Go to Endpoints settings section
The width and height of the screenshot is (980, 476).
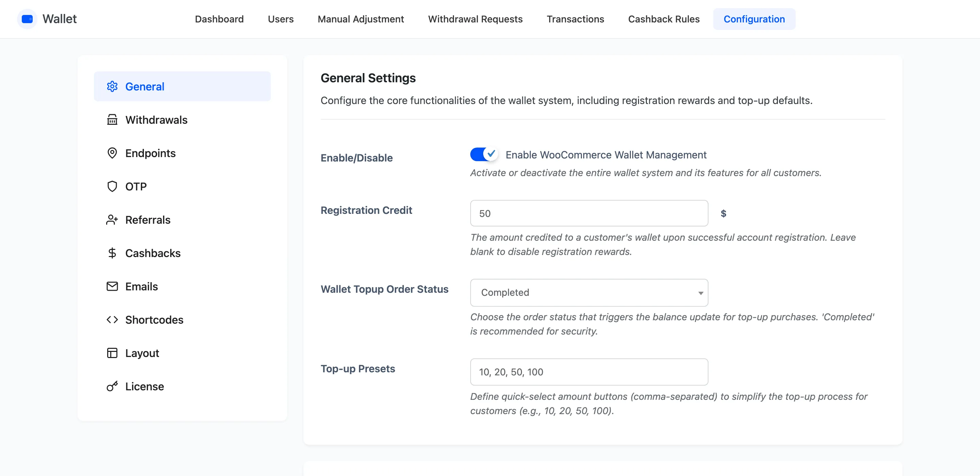click(x=182, y=153)
